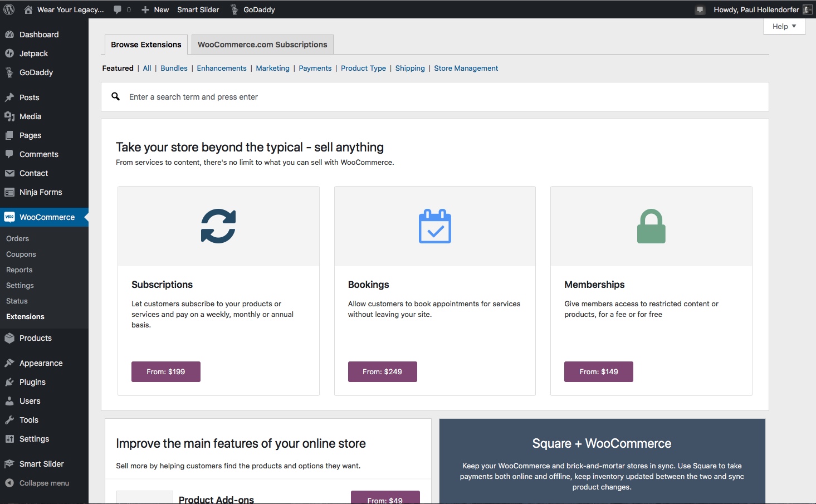Open the Subscriptions card title
Viewport: 816px width, 504px height.
click(x=162, y=285)
